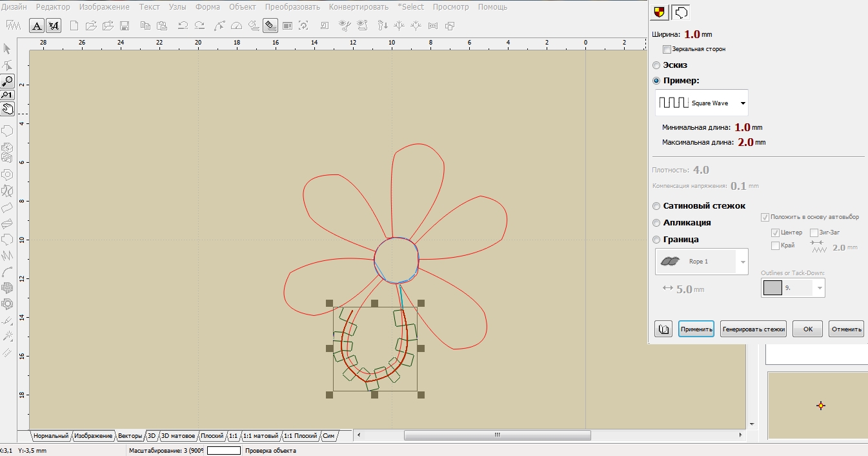
Task: Open the Преобразовать menu
Action: [292, 7]
